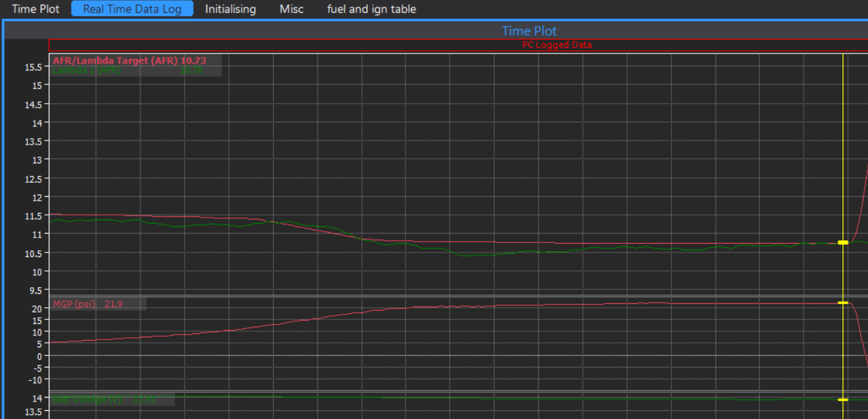Open the fuel and ign table tab
Image resolution: width=868 pixels, height=419 pixels.
371,9
